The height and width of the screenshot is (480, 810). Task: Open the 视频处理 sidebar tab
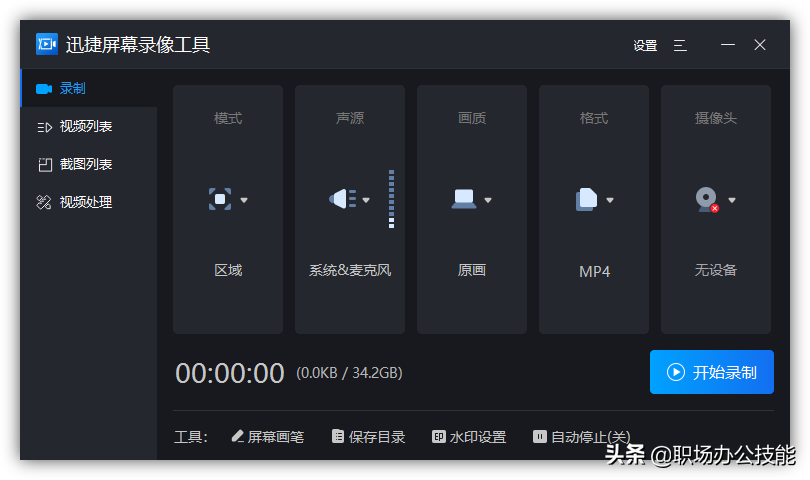coord(88,202)
